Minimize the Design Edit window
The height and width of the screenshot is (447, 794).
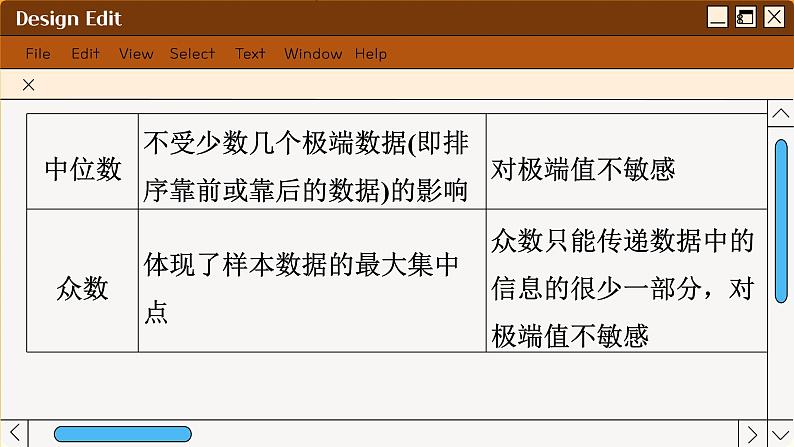(x=718, y=17)
